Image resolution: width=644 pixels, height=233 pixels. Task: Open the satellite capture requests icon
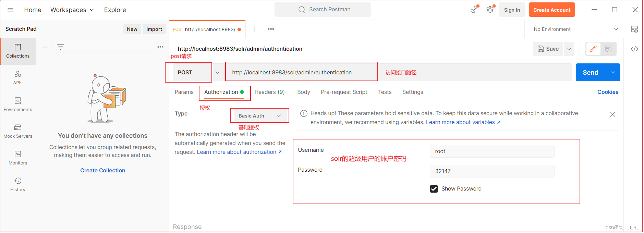click(474, 10)
